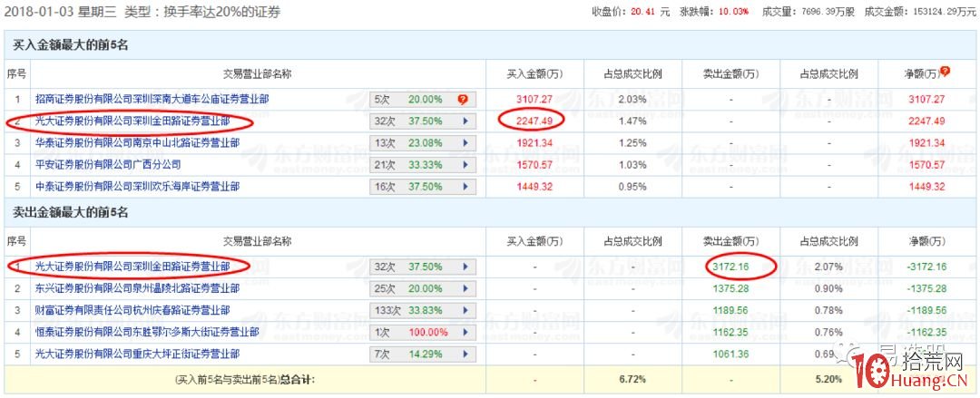Image resolution: width=980 pixels, height=398 pixels.
Task: Open 光大证券深圳金田路 link in buy table
Action: (x=132, y=121)
